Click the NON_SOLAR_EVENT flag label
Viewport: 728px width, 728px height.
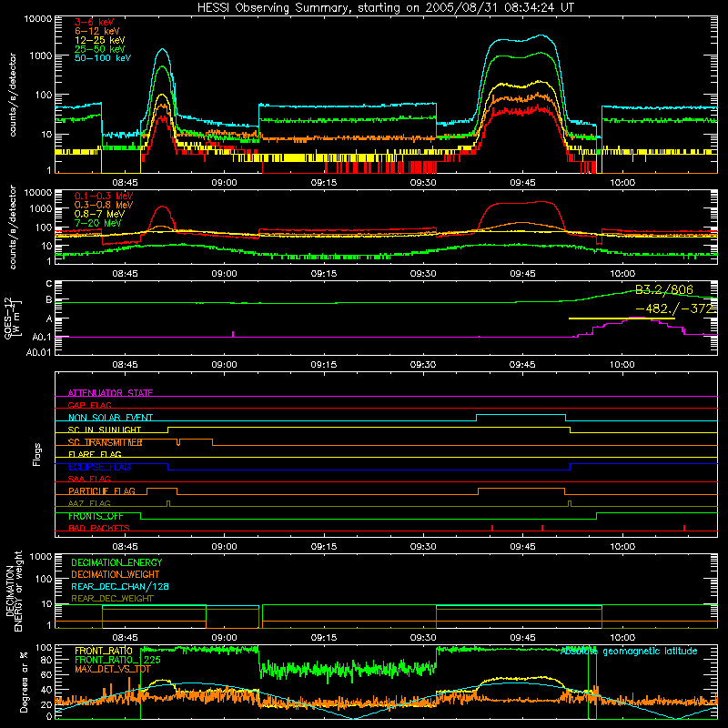pos(110,418)
